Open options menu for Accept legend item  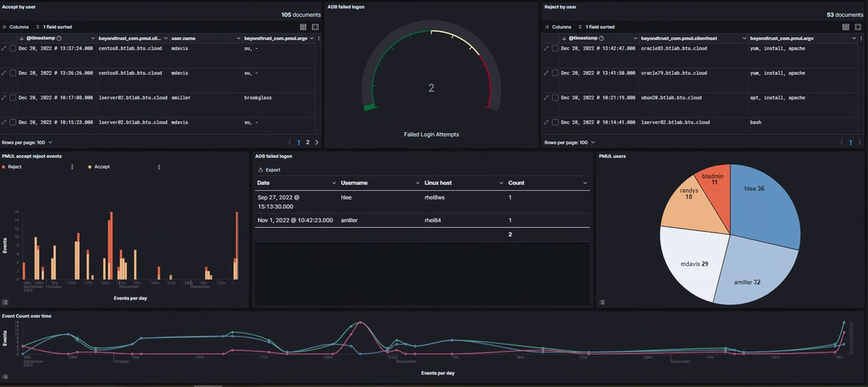pyautogui.click(x=159, y=167)
